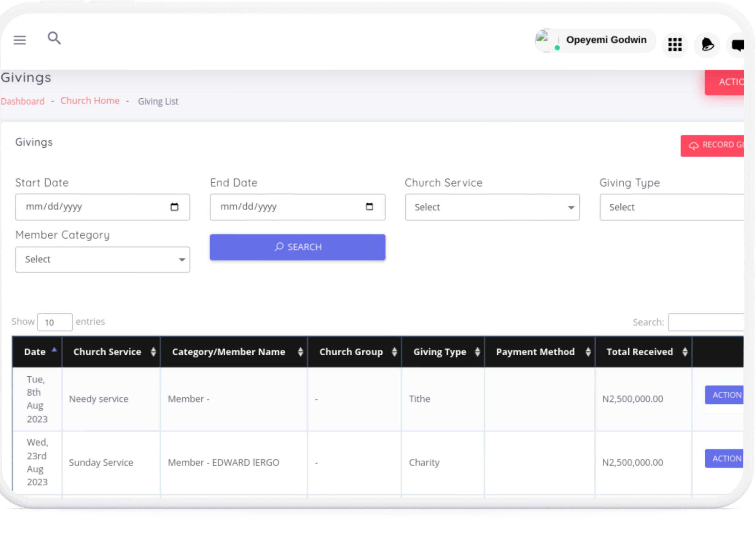Open the chat messages icon

(x=737, y=45)
